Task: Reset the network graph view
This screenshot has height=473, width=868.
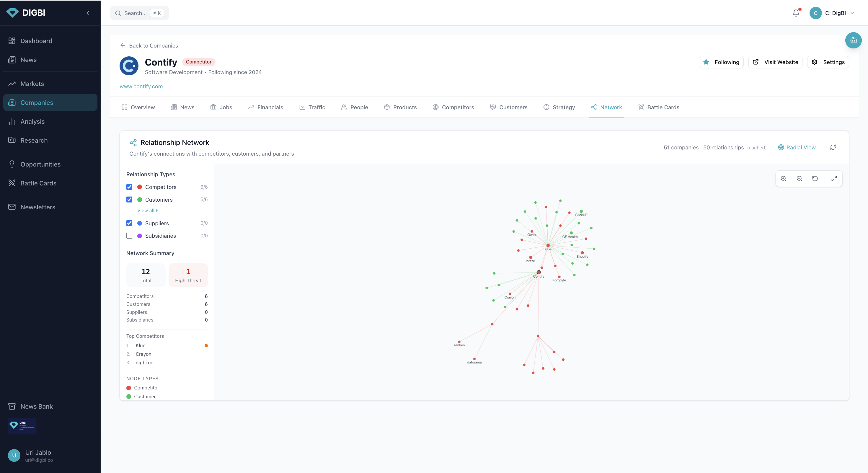Action: pyautogui.click(x=815, y=179)
